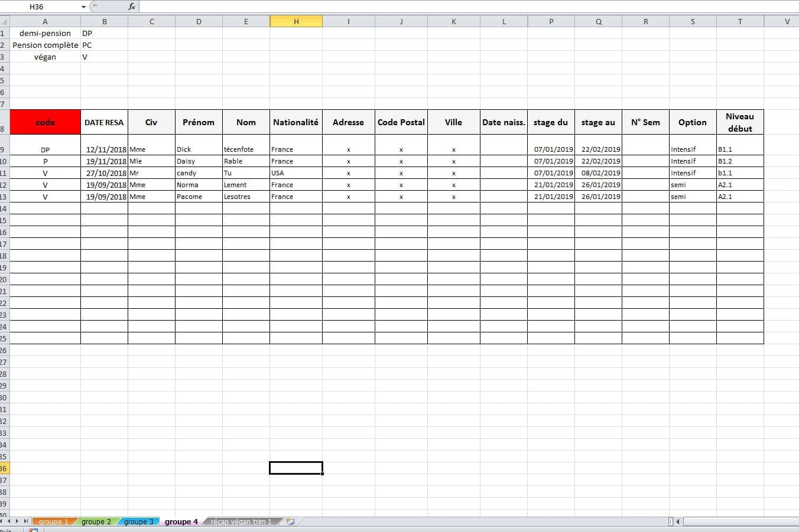This screenshot has width=799, height=532.
Task: Select column A header
Action: pos(45,21)
